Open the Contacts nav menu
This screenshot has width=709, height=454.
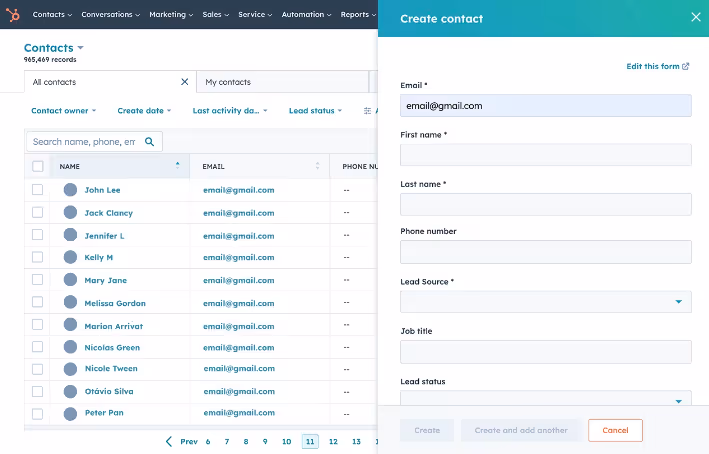tap(52, 14)
